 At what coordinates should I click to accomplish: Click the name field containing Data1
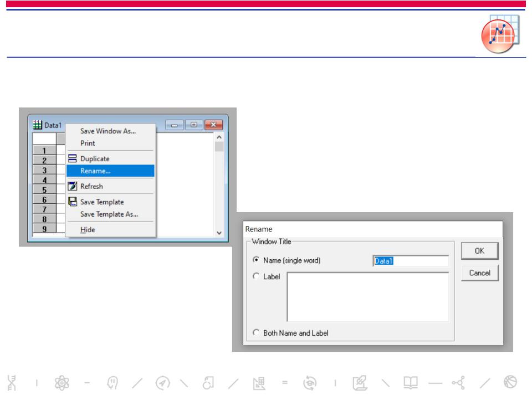411,261
